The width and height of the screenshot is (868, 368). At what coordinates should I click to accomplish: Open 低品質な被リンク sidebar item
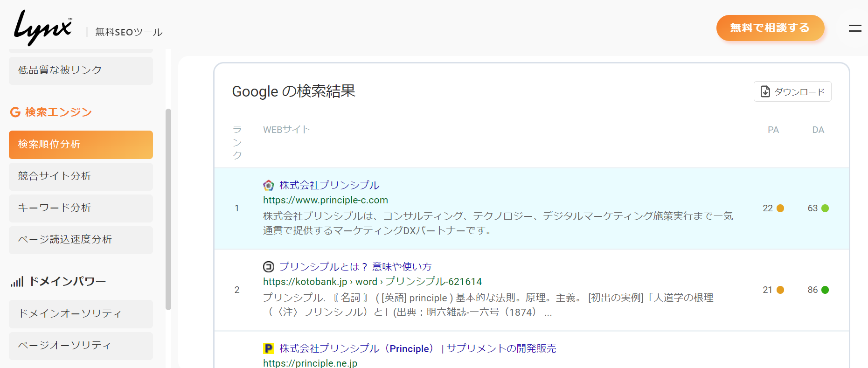(x=81, y=70)
